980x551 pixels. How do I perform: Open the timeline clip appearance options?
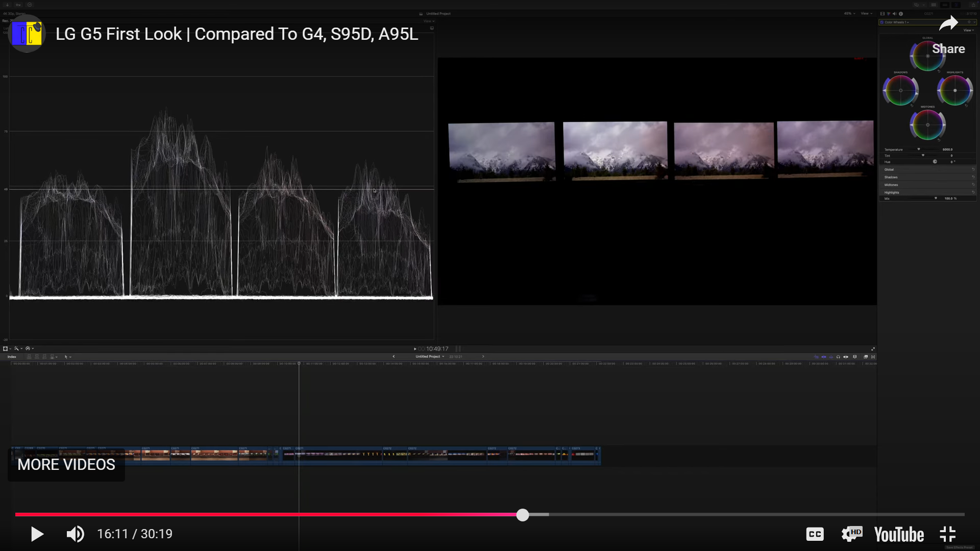tap(866, 357)
